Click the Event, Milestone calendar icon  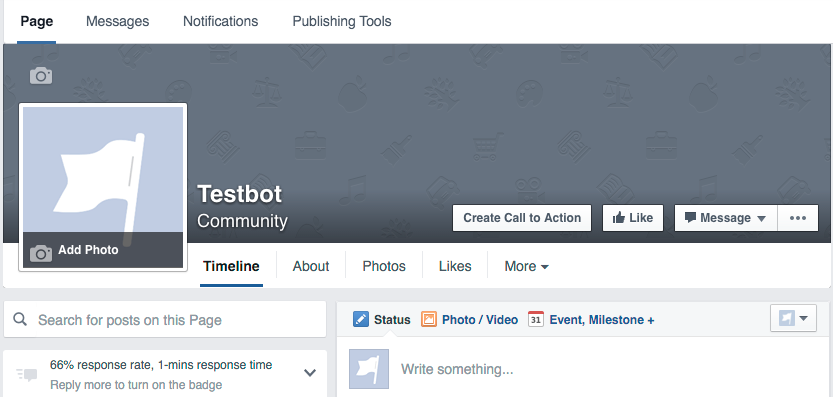click(536, 319)
